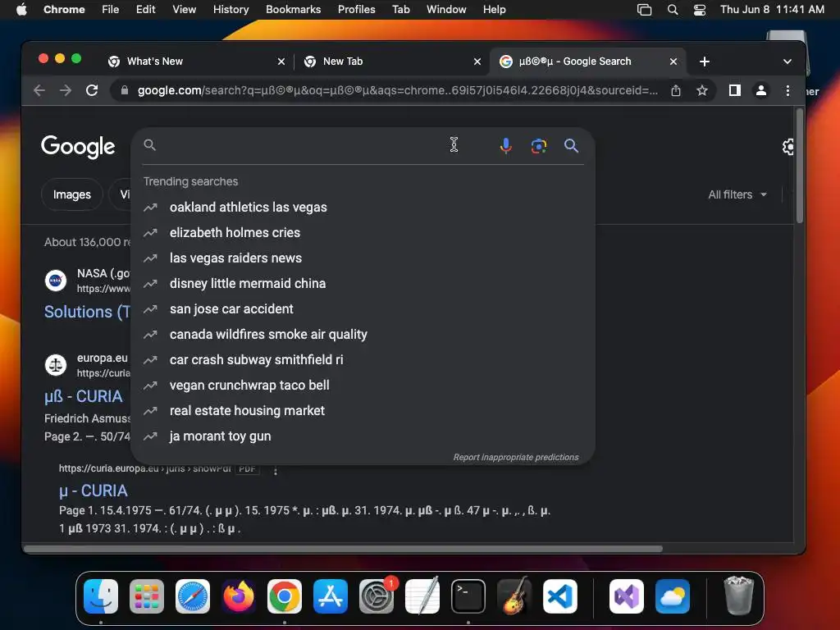Open System Settings from the dock
This screenshot has width=840, height=630.
[x=376, y=596]
